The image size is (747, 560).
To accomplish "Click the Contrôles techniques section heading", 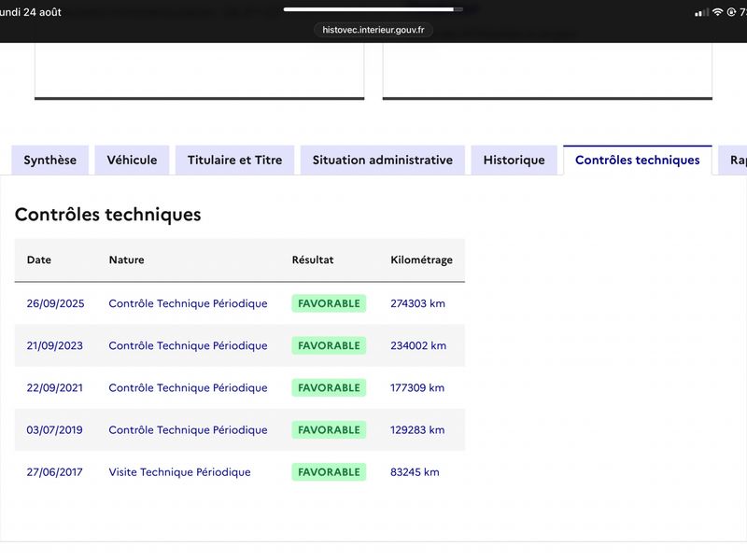I will click(x=107, y=215).
